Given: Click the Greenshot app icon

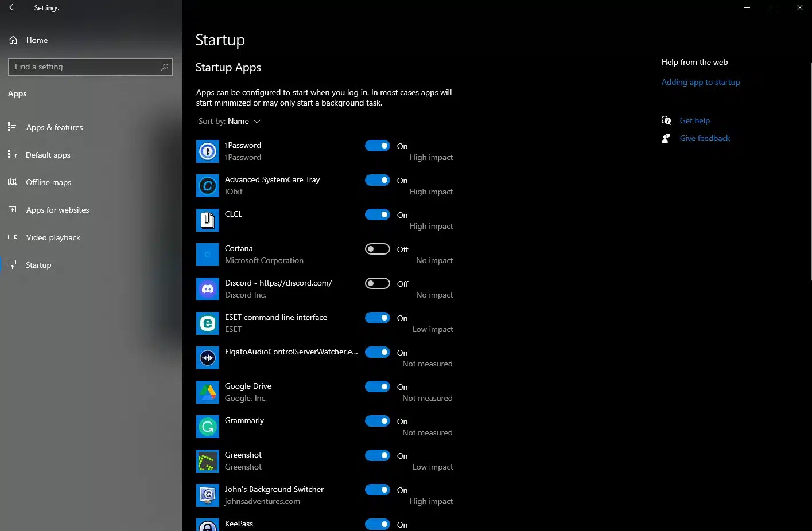Looking at the screenshot, I should pos(208,461).
